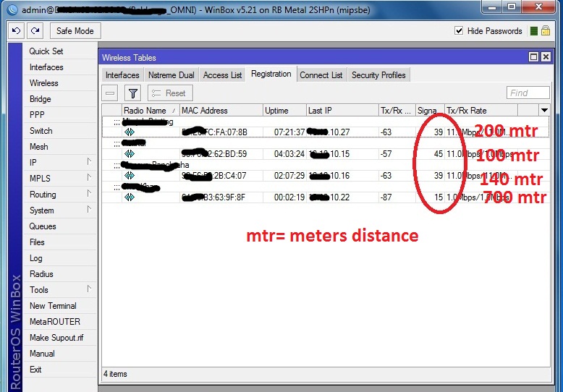Open PPP menu item
Viewport: 563px width, 392px height.
(x=37, y=115)
